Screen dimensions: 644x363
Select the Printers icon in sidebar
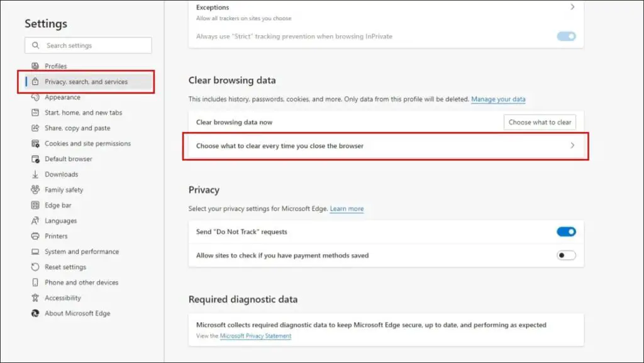point(35,236)
